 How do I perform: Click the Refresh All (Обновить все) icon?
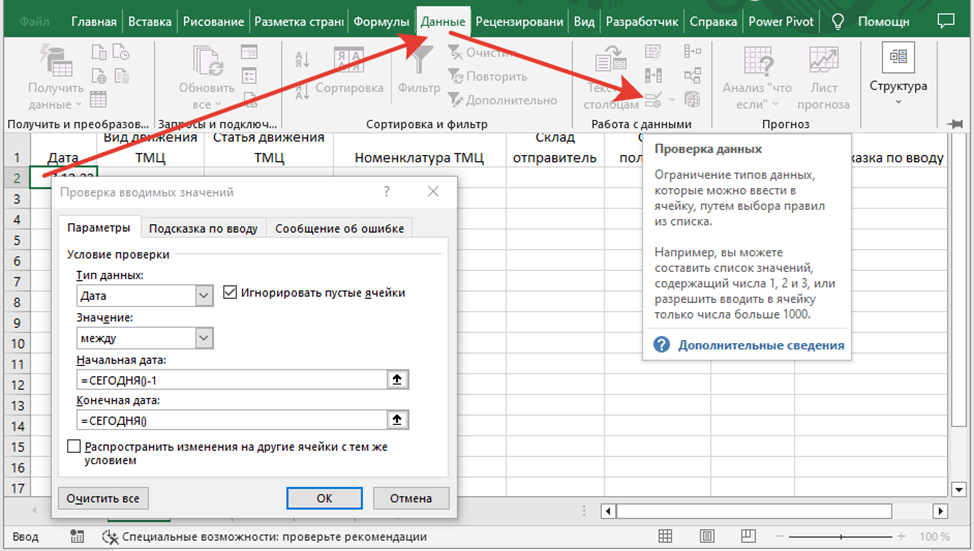tap(207, 63)
